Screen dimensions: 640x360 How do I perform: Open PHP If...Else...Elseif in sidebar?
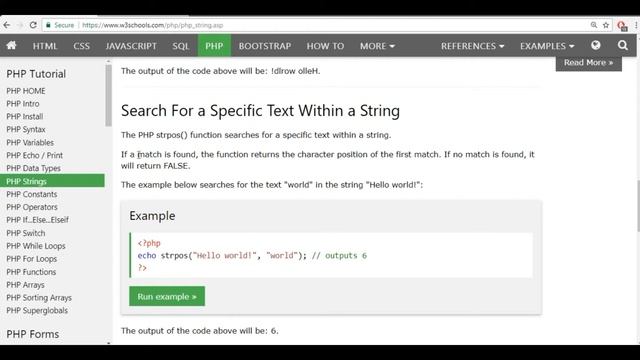coord(37,220)
